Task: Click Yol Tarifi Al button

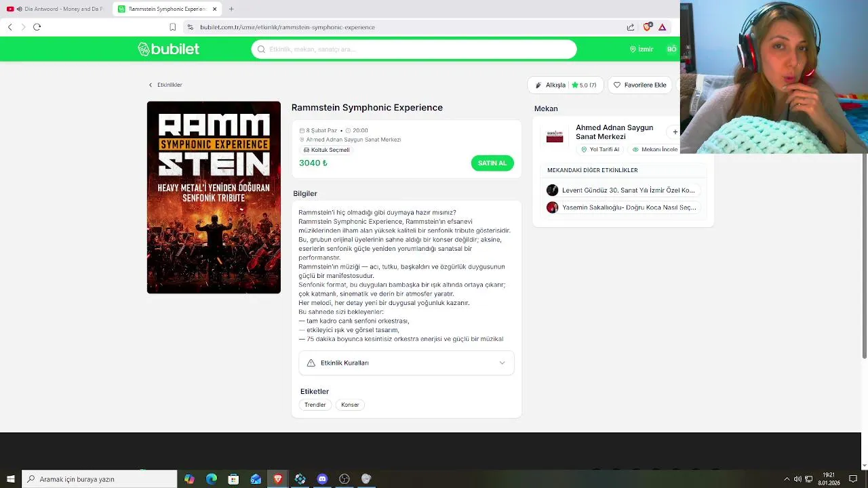Action: click(x=599, y=149)
